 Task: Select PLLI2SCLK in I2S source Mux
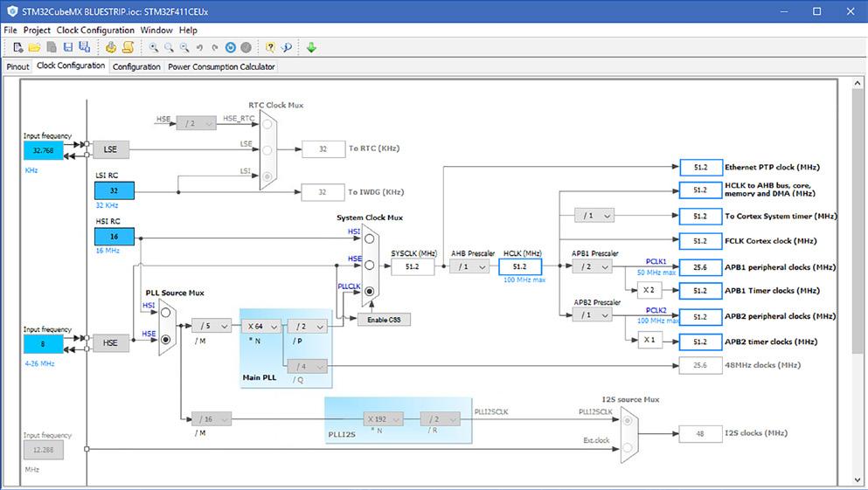click(628, 421)
